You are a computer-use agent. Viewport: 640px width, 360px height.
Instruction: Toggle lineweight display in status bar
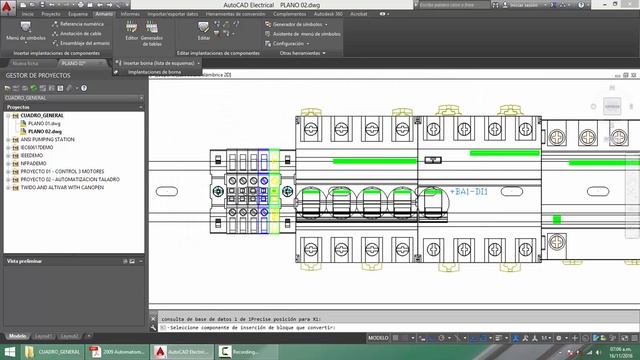[x=499, y=338]
